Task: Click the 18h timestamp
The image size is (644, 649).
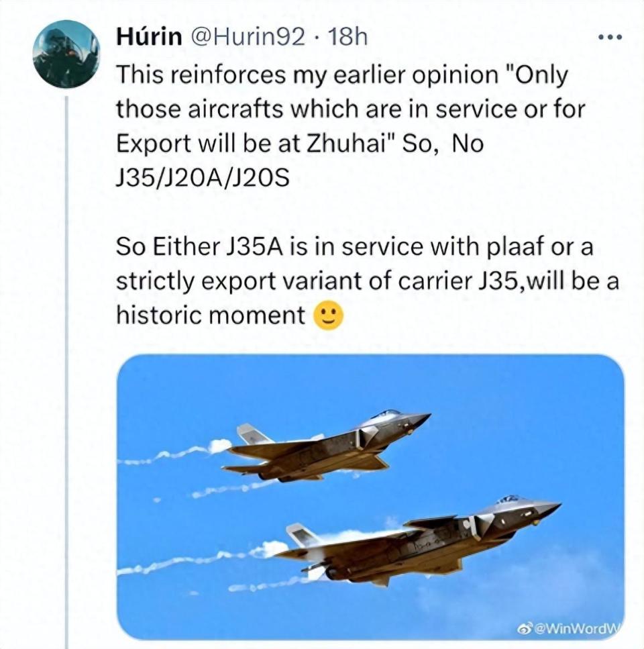Action: pos(346,36)
